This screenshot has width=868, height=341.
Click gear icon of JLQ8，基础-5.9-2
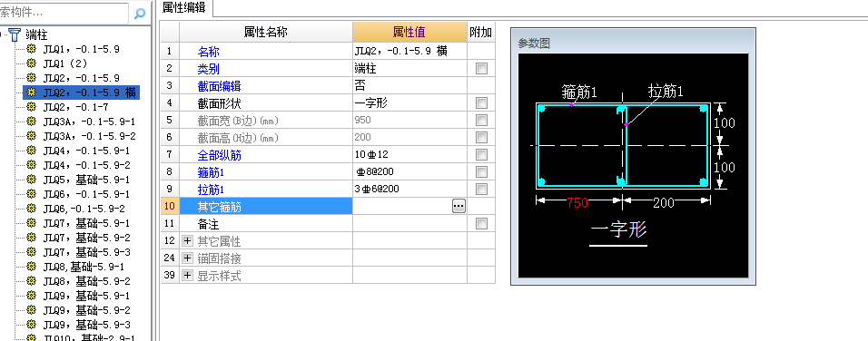(32, 281)
